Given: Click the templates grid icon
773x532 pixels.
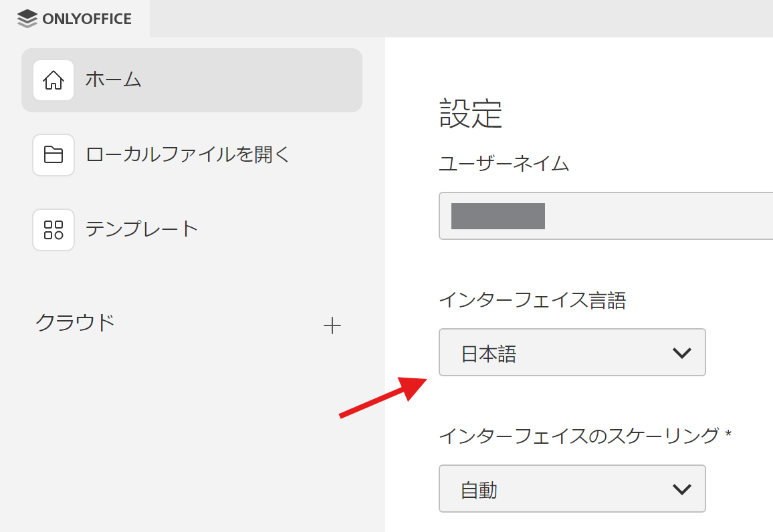Looking at the screenshot, I should coord(53,230).
